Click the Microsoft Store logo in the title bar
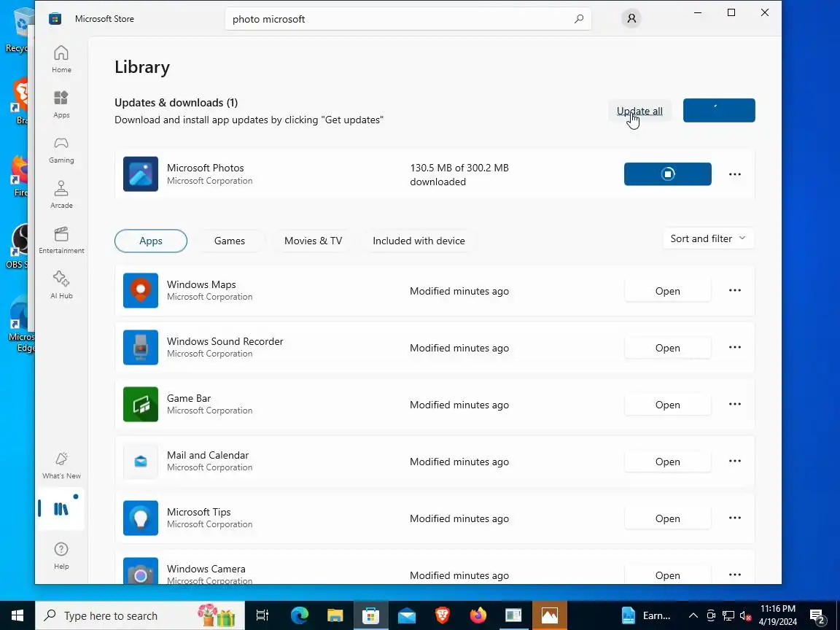Image resolution: width=840 pixels, height=630 pixels. (55, 19)
